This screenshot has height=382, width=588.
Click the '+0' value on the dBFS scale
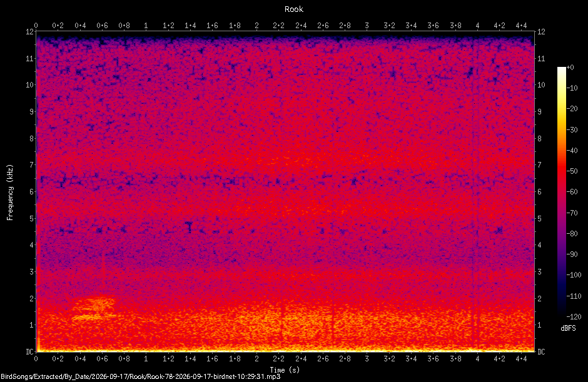(x=570, y=68)
